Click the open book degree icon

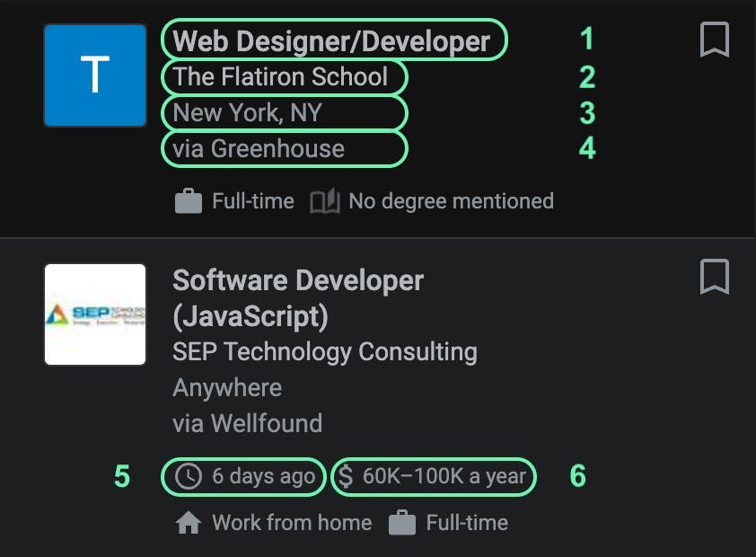[325, 201]
